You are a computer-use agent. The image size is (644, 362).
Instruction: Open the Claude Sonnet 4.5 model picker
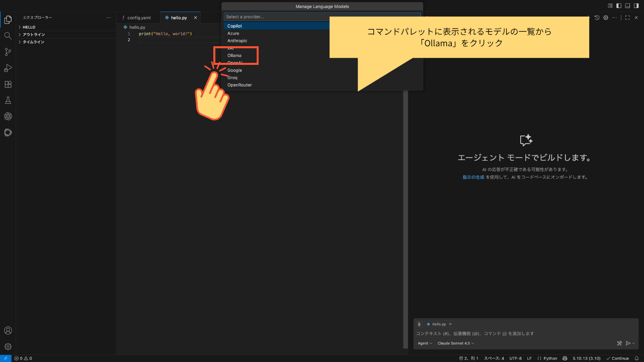(x=454, y=343)
